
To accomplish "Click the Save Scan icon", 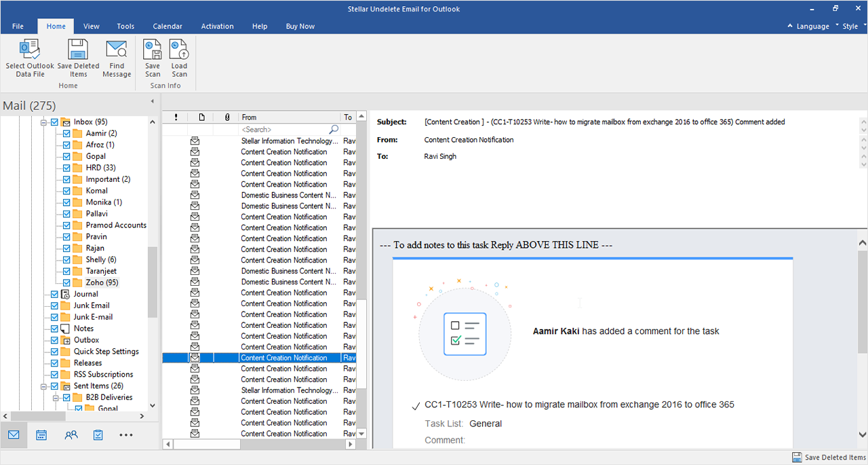I will (x=153, y=50).
